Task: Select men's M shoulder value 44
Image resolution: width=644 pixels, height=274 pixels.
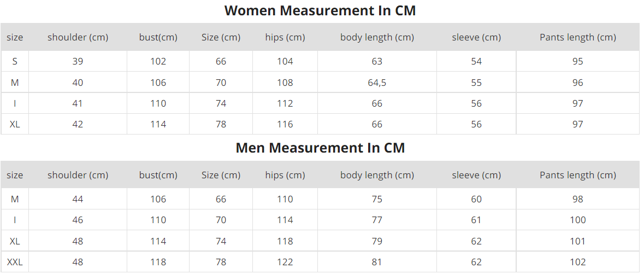Action: (x=78, y=199)
